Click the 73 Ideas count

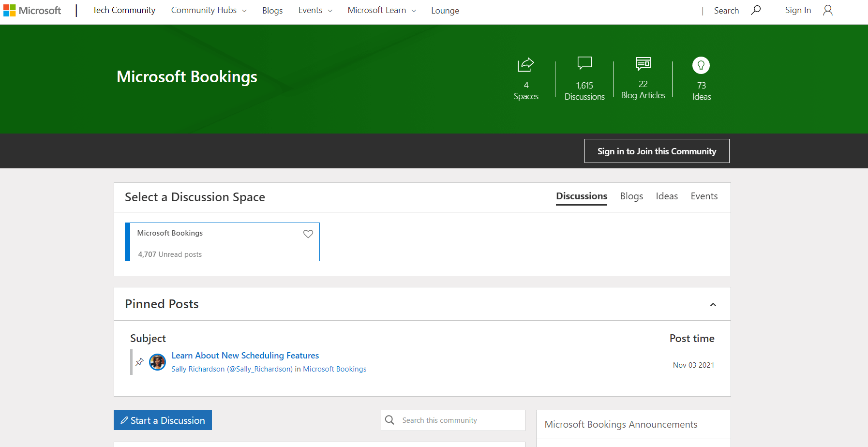(702, 91)
